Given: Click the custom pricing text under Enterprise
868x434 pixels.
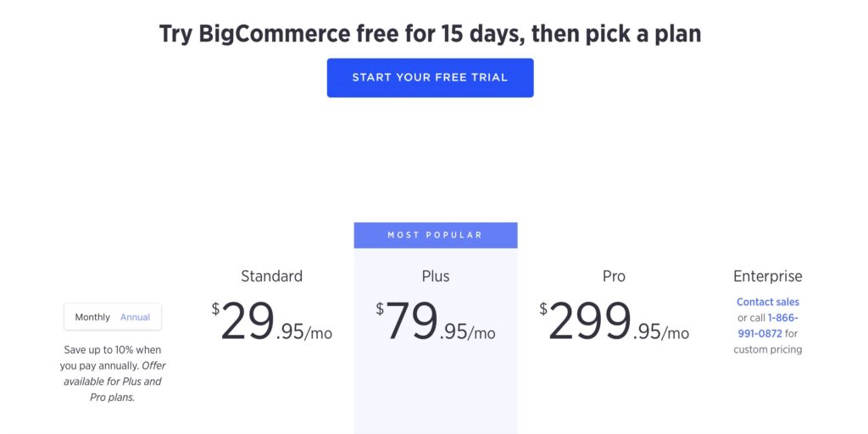Looking at the screenshot, I should pos(768,349).
